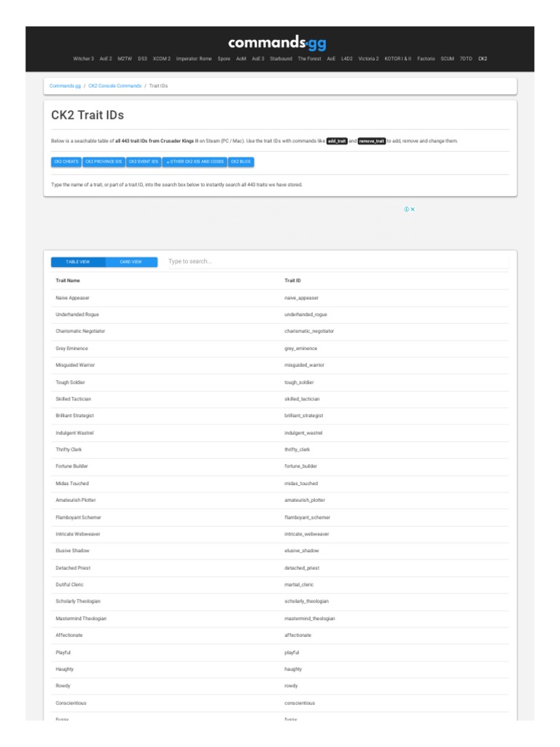Click the Commands.gg breadcrumb link
The image size is (560, 747).
click(65, 86)
